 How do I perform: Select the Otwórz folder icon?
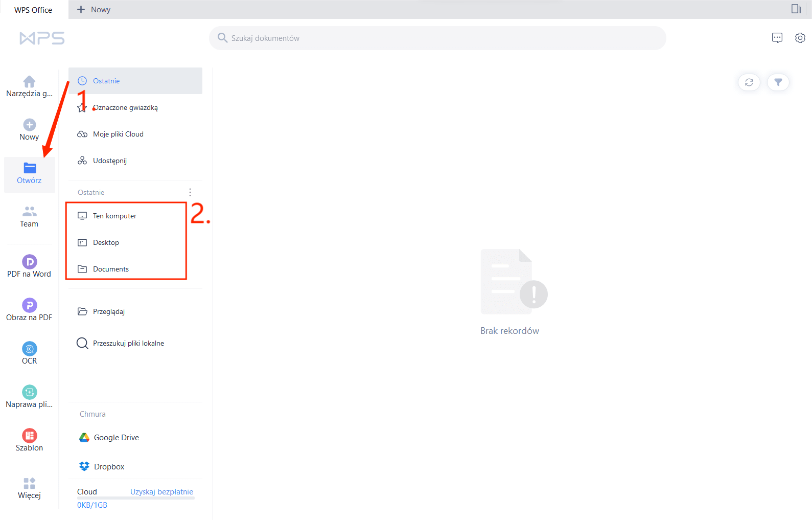coord(30,168)
